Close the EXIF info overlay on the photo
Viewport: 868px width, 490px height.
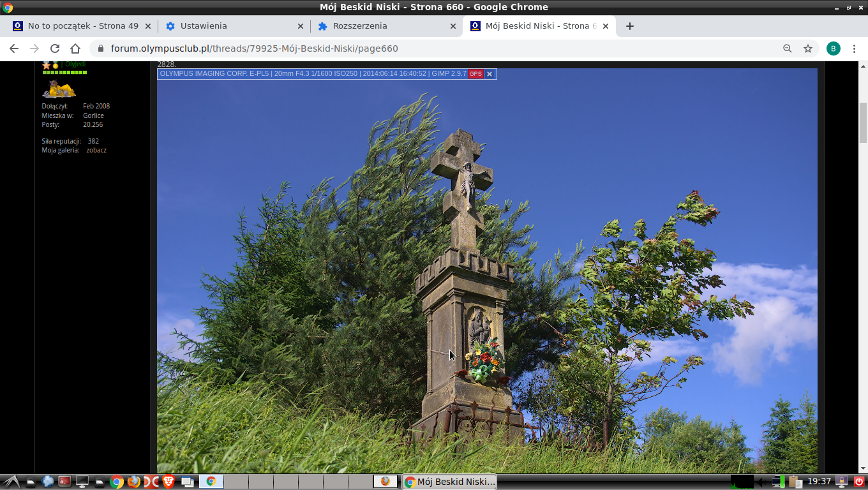coord(490,74)
